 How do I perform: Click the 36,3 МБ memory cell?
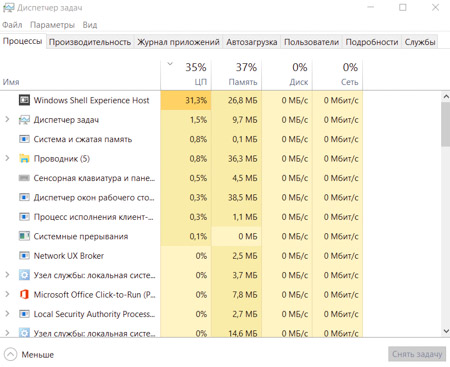coord(237,159)
